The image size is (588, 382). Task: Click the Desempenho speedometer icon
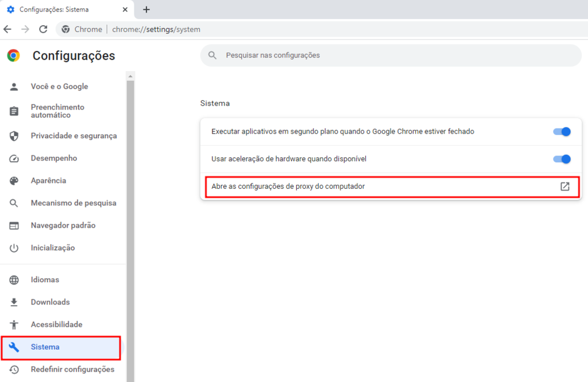pos(14,158)
